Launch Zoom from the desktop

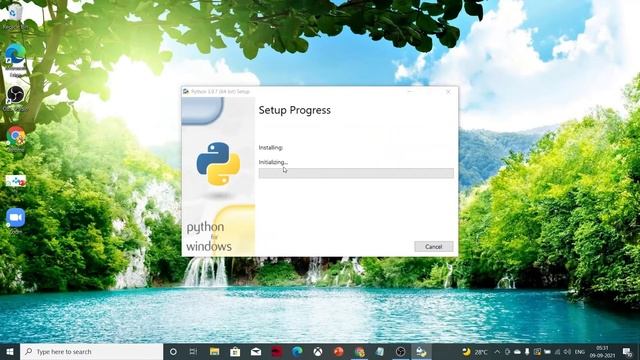16,220
